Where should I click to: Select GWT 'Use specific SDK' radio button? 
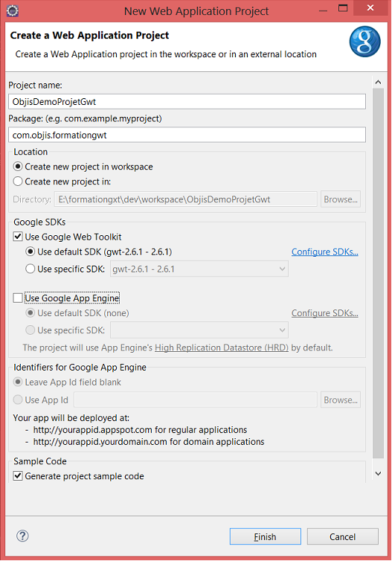[x=30, y=269]
